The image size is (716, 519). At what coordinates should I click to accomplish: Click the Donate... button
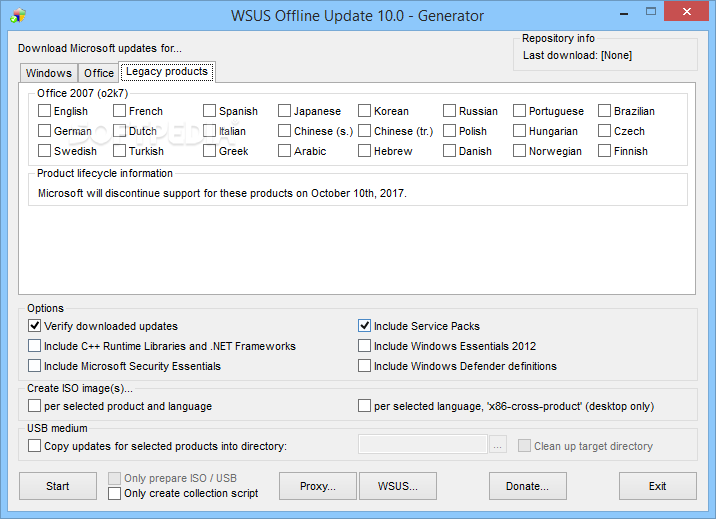click(527, 486)
